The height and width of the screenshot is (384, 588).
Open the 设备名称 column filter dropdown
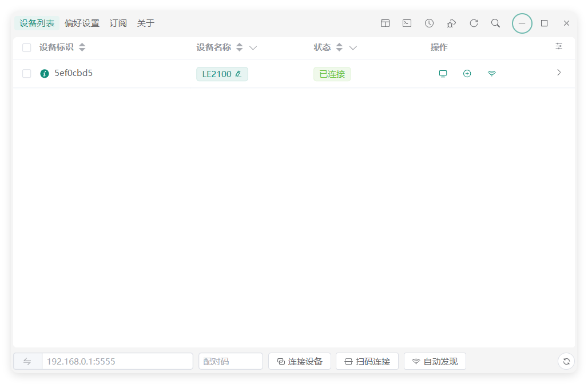click(253, 47)
